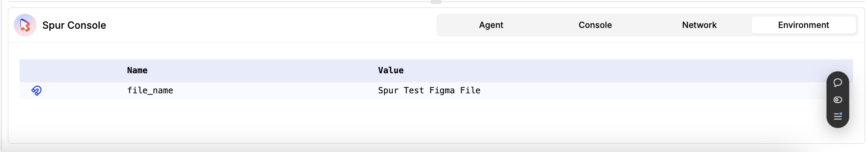The image size is (868, 152).
Task: Switch to the Console tab
Action: pos(595,25)
